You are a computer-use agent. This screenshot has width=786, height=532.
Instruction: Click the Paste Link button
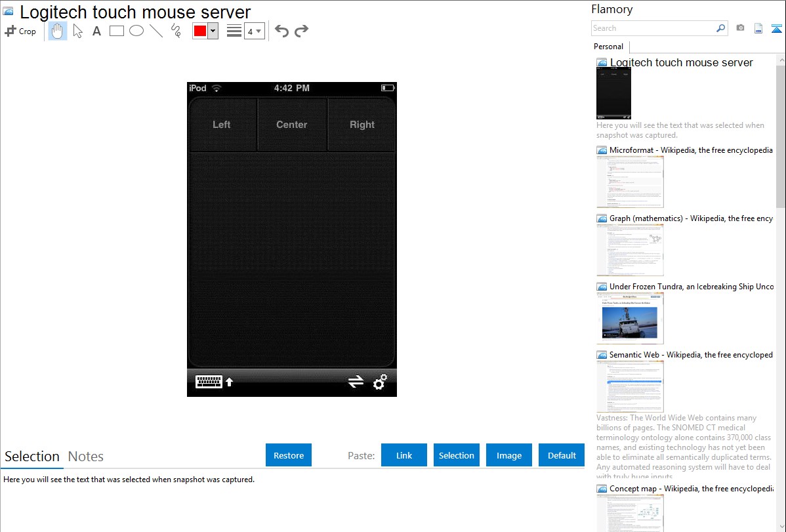tap(404, 455)
